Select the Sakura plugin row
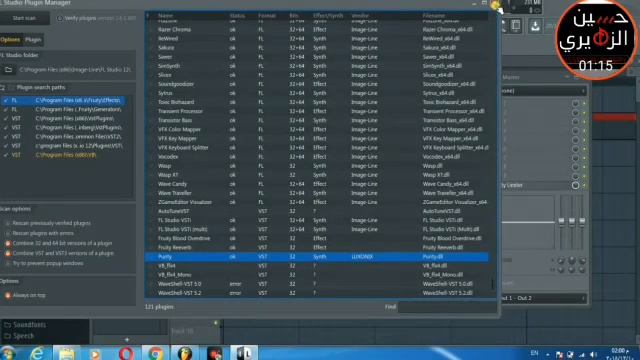 pos(317,48)
